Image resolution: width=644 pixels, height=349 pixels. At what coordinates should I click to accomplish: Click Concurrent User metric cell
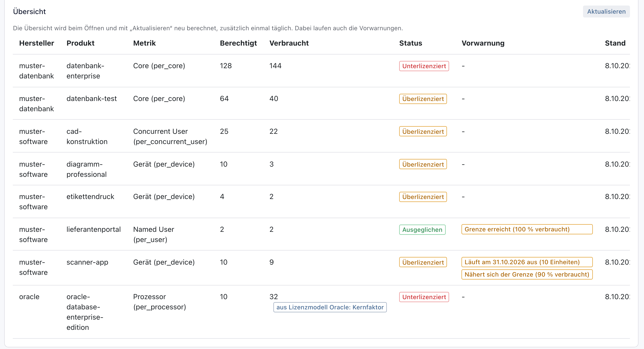[x=170, y=136]
